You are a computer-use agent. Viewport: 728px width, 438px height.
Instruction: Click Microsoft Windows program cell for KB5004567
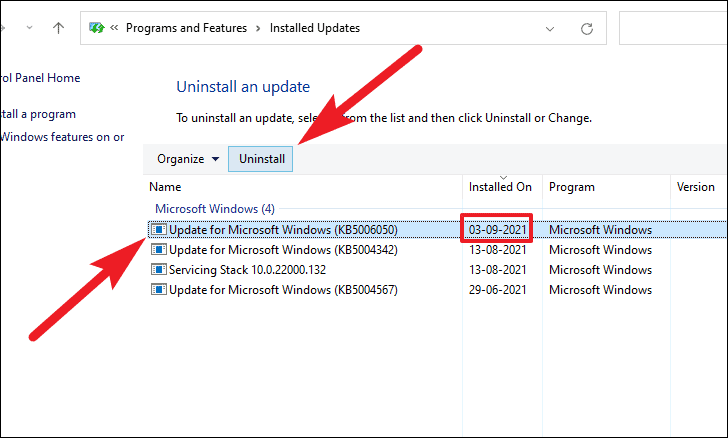[x=600, y=290]
